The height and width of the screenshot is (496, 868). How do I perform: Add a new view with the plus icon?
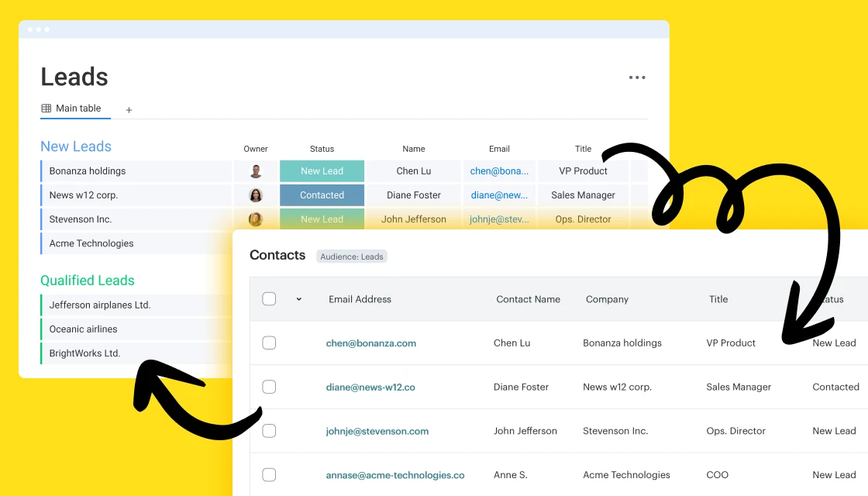tap(129, 109)
